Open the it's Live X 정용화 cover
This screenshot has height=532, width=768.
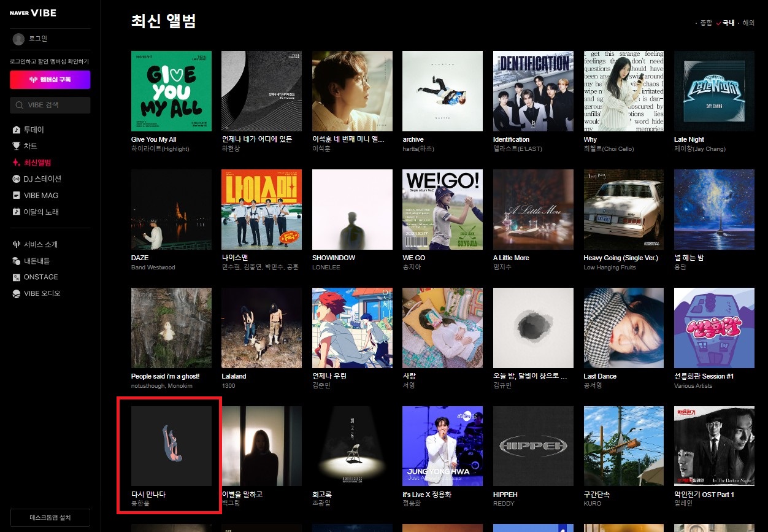click(443, 446)
